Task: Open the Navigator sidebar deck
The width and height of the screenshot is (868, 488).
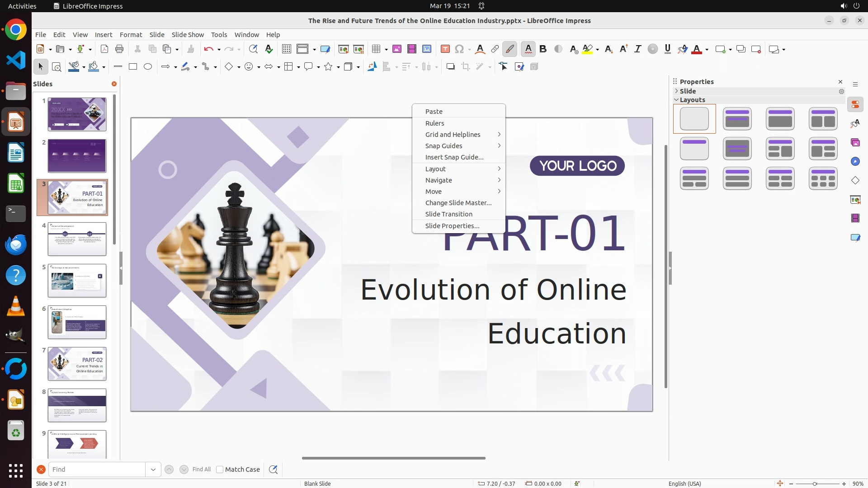Action: pyautogui.click(x=855, y=162)
